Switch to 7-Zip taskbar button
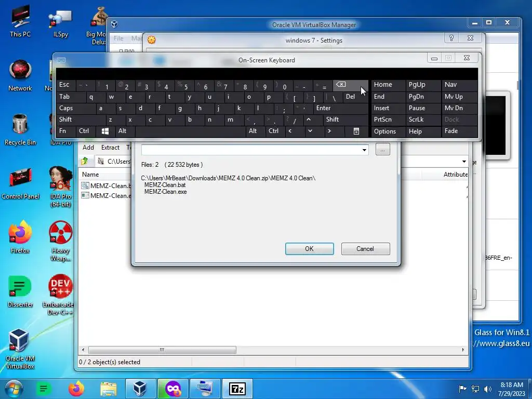The width and height of the screenshot is (532, 399). (237, 389)
